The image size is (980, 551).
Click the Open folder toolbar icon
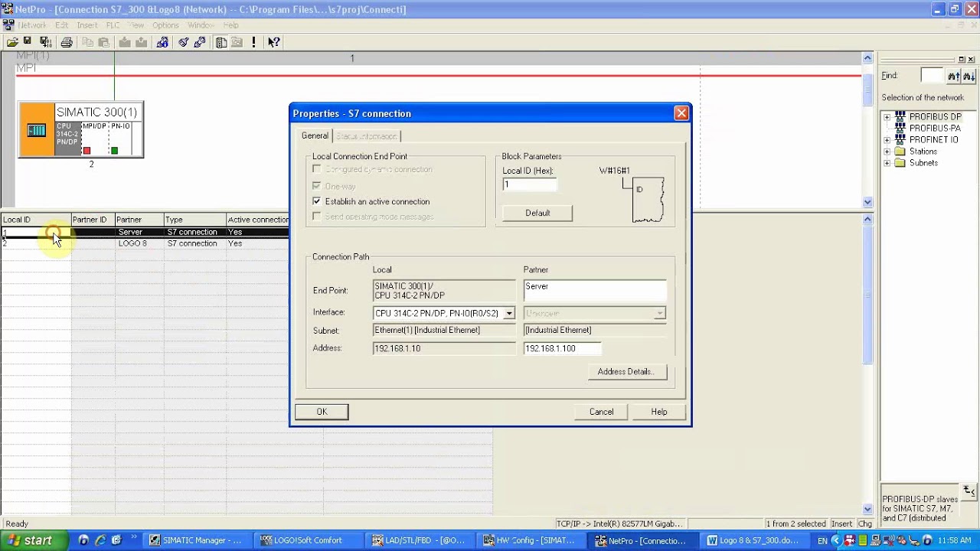coord(12,42)
